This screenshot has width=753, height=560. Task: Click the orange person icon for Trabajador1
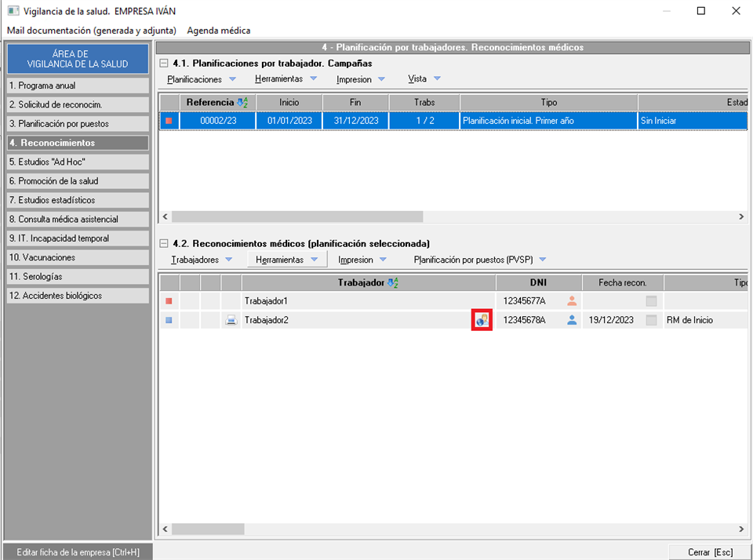pos(572,300)
